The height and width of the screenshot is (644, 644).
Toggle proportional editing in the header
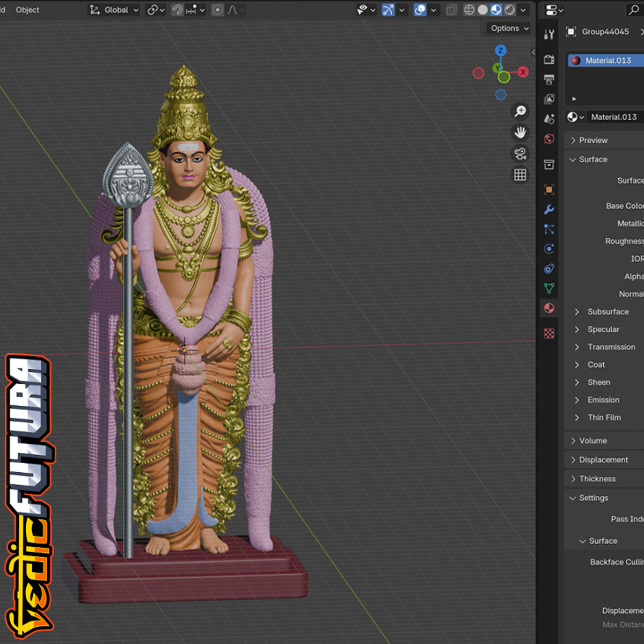click(217, 10)
